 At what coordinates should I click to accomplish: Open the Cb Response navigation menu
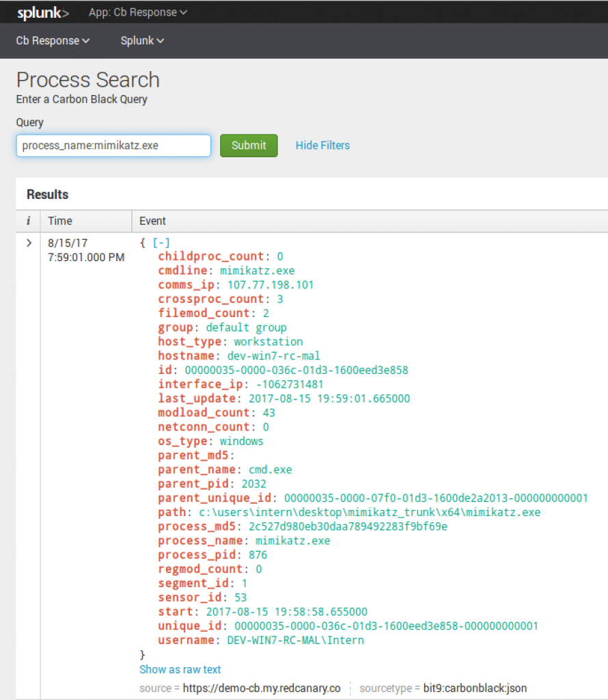(53, 41)
